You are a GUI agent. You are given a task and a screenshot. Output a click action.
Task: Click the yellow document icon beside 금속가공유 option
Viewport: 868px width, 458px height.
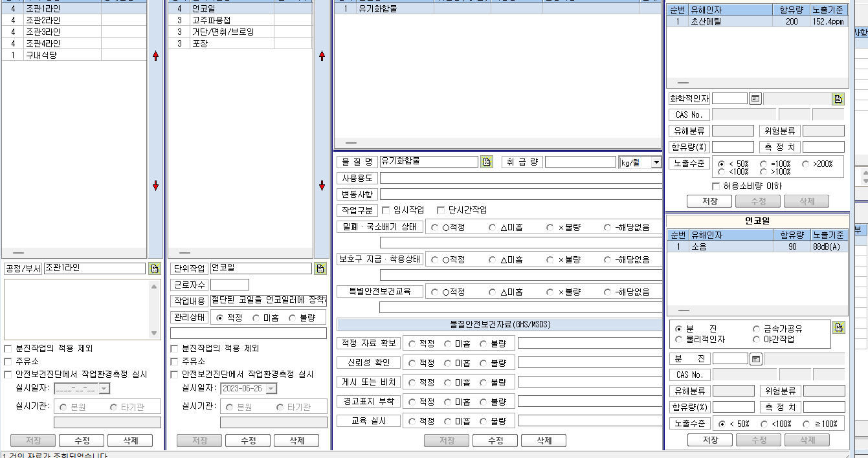(x=839, y=328)
